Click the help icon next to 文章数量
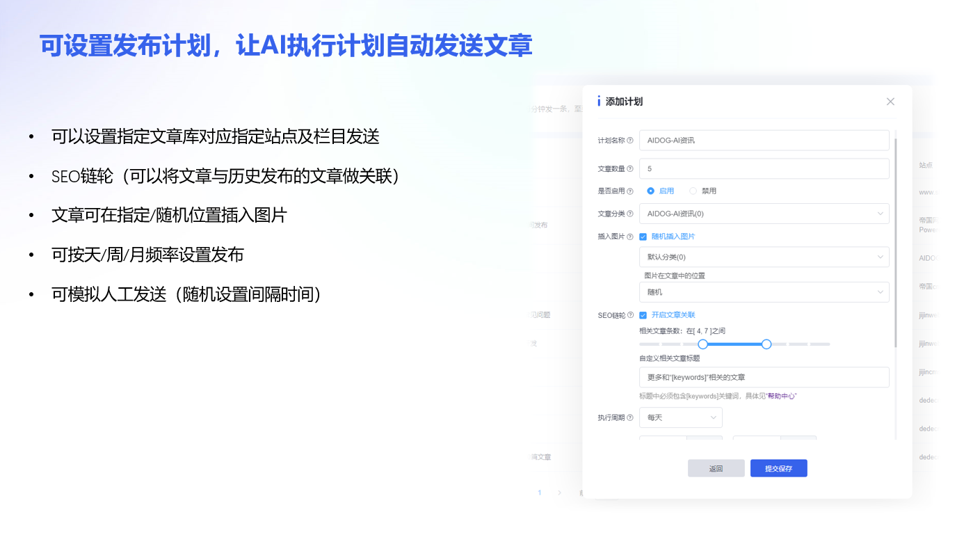Viewport: 980px width, 551px height. pyautogui.click(x=630, y=169)
